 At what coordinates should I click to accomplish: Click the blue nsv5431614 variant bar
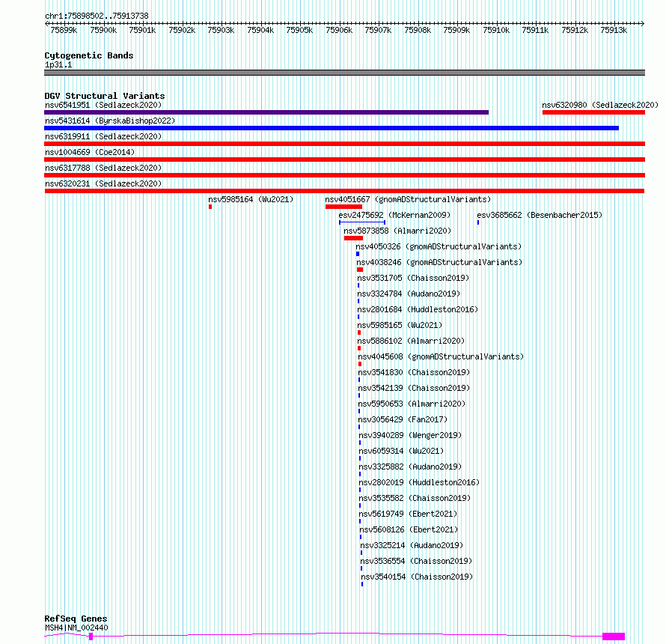click(332, 128)
